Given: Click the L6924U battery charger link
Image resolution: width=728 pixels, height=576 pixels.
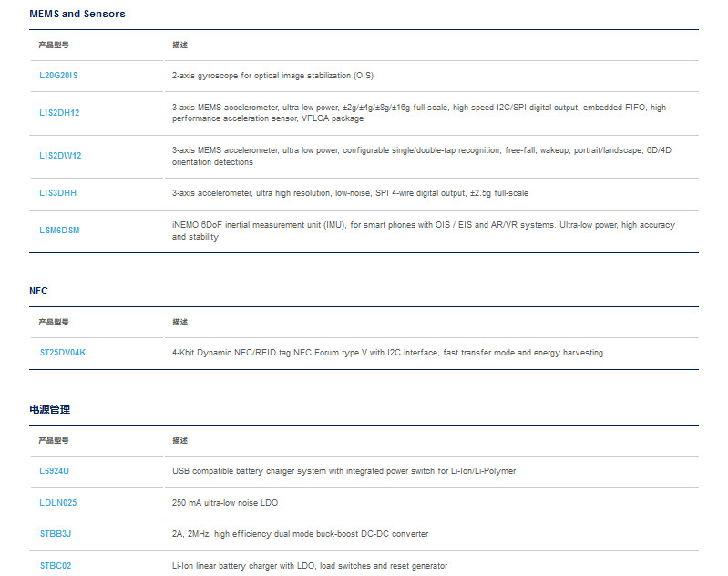Looking at the screenshot, I should click(x=55, y=471).
